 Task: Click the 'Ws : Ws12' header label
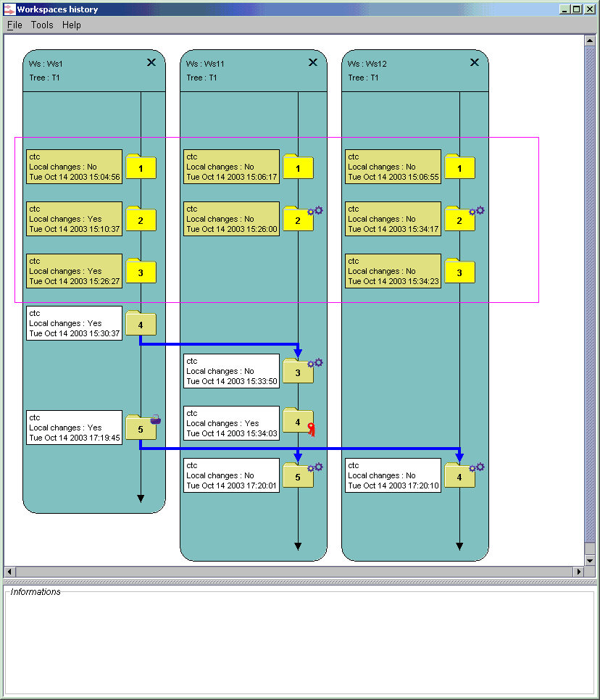pos(367,64)
